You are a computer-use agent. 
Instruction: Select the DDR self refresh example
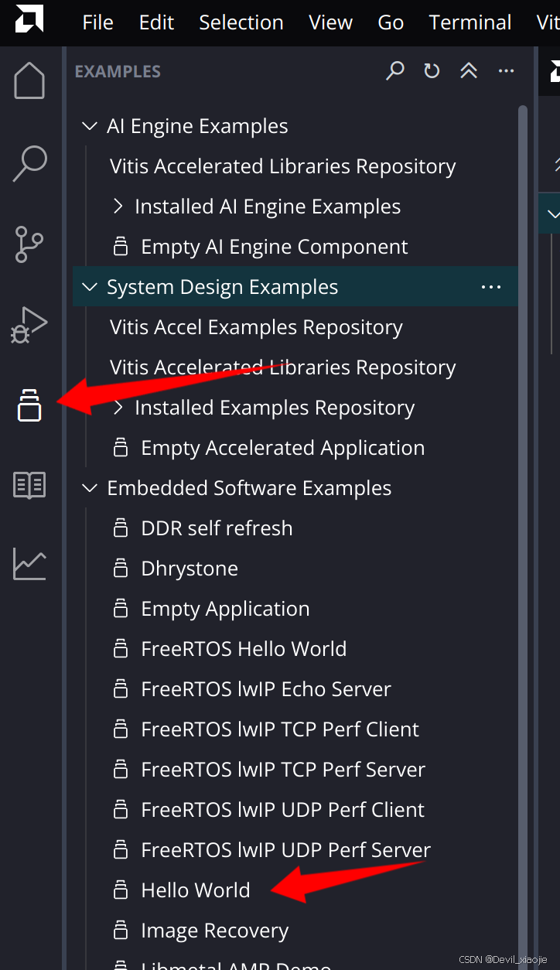pyautogui.click(x=217, y=528)
